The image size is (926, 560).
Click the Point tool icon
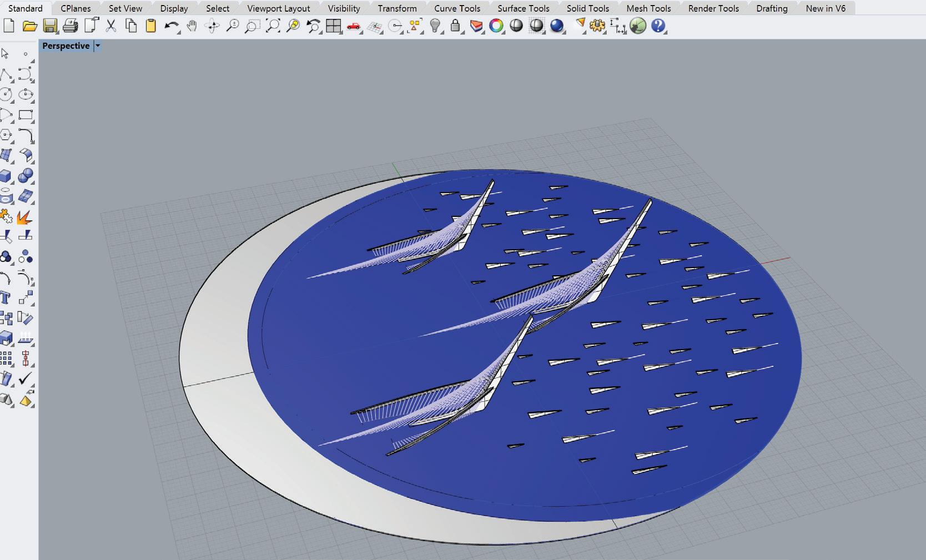coord(26,54)
